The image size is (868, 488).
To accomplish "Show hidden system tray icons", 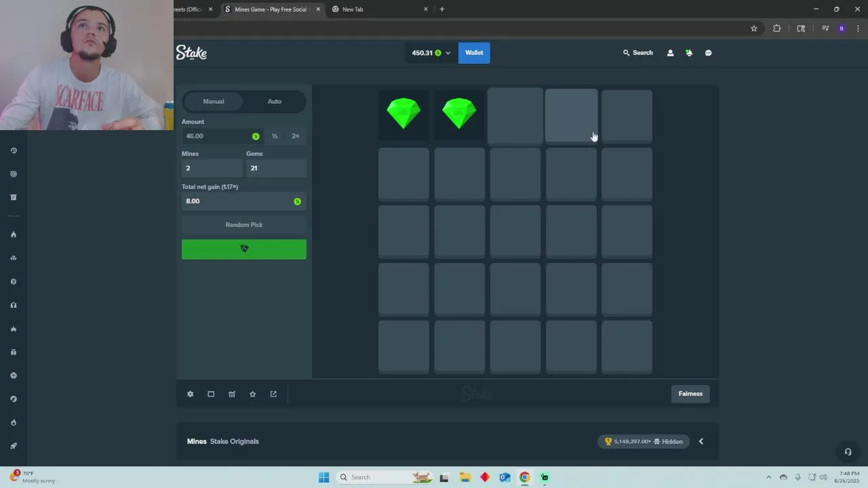I will [768, 477].
